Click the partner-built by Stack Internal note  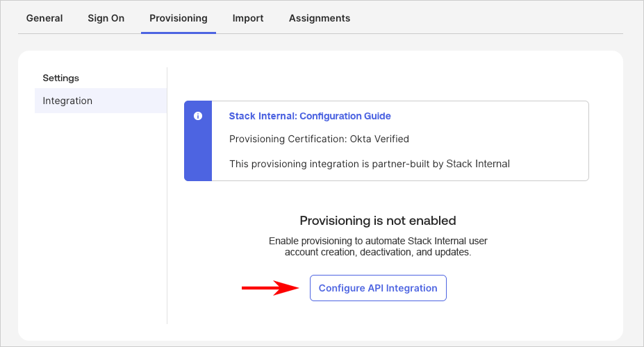[370, 164]
